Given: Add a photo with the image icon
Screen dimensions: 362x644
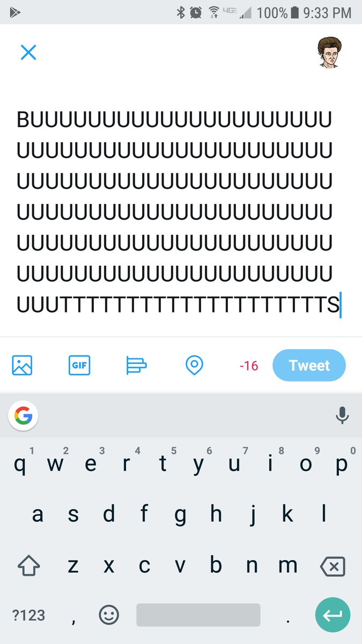Looking at the screenshot, I should click(x=22, y=365).
